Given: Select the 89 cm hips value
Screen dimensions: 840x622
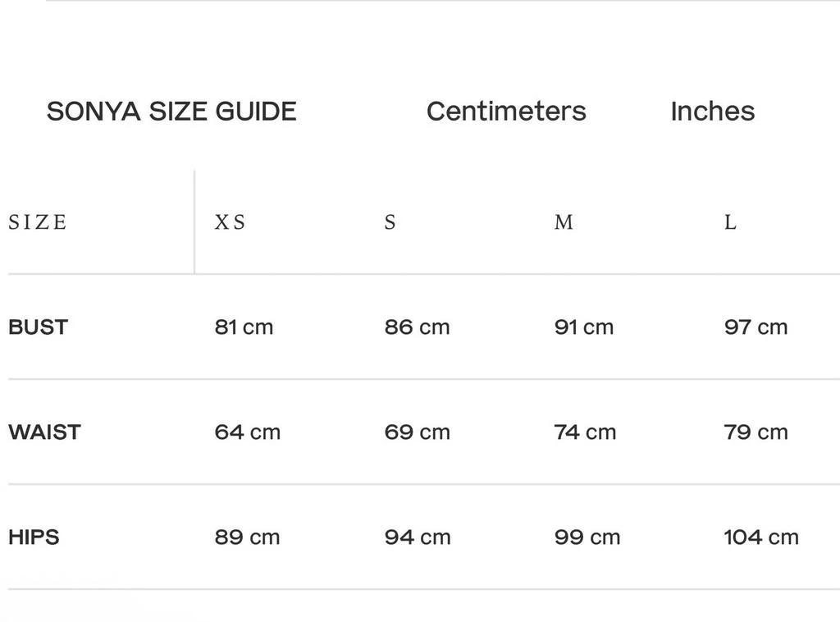Looking at the screenshot, I should pos(247,537).
